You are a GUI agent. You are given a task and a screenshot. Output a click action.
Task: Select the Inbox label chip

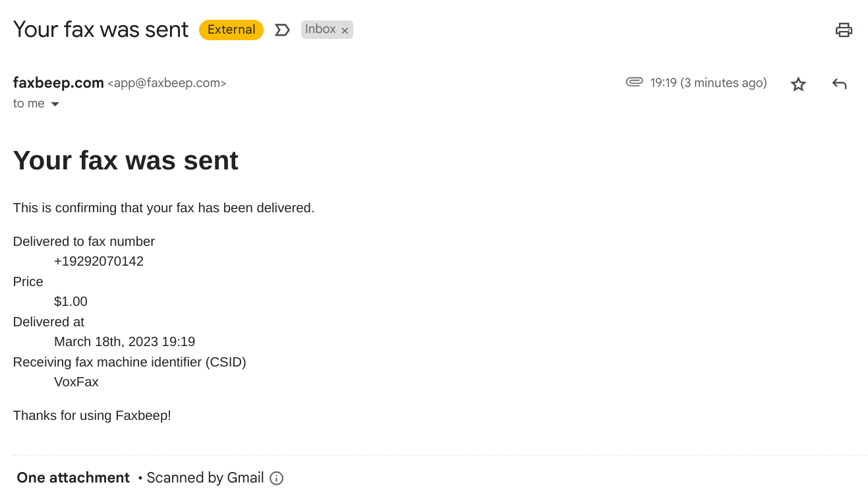[320, 30]
